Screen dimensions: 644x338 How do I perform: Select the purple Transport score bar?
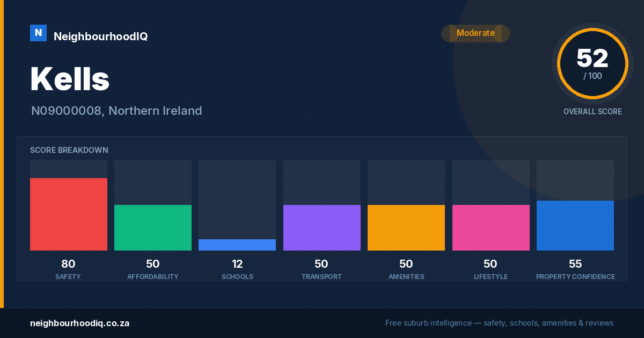pyautogui.click(x=322, y=227)
